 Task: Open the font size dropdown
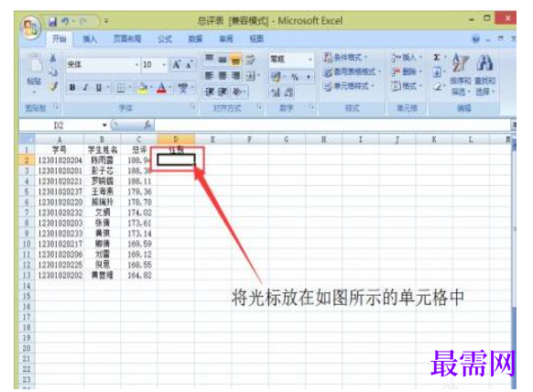pos(164,65)
